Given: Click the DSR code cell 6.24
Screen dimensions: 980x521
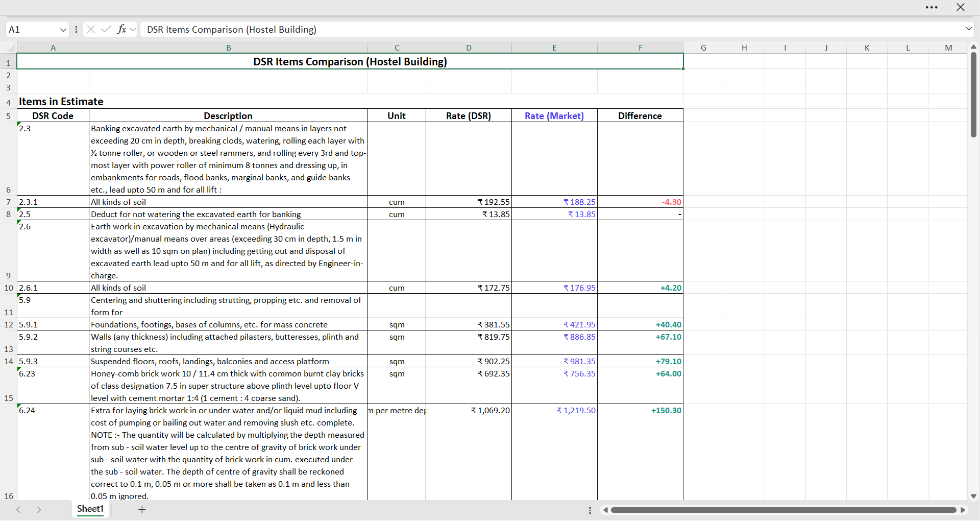Looking at the screenshot, I should coord(53,453).
